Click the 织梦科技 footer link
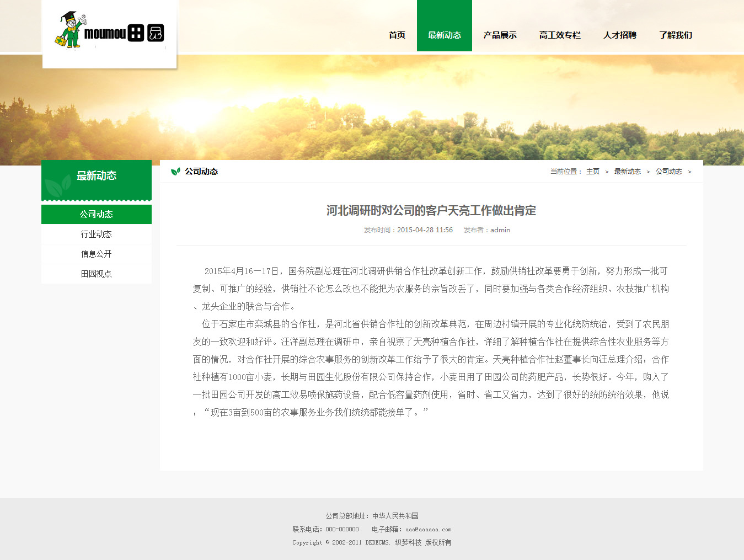Viewport: 744px width, 560px height. (408, 542)
